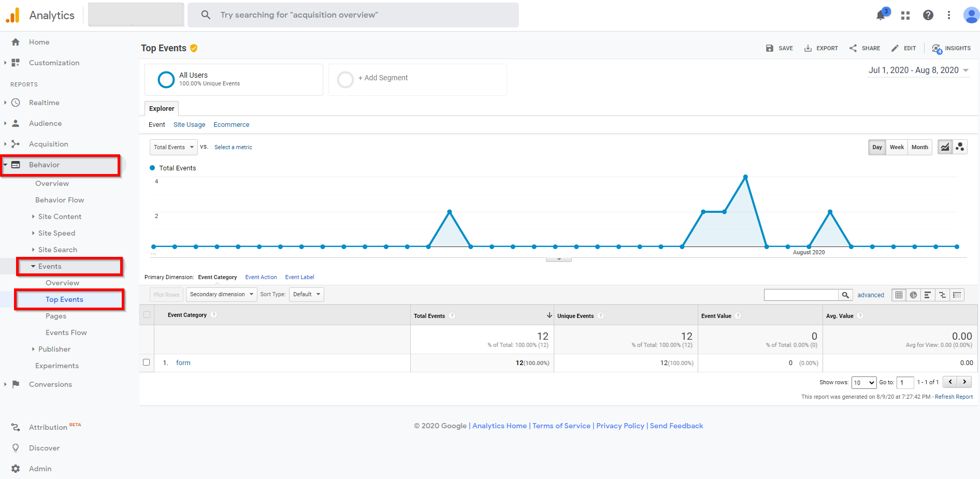Open the Google apps grid icon
Image resolution: width=980 pixels, height=479 pixels.
[905, 16]
